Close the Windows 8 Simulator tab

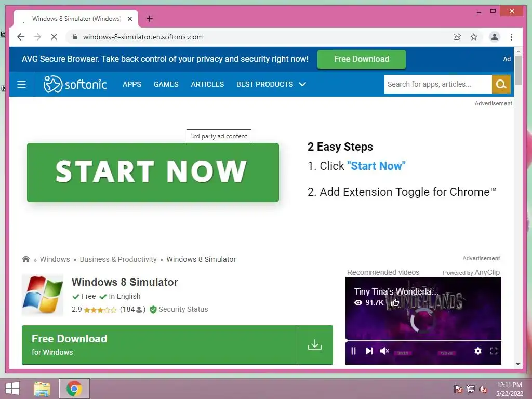click(129, 19)
